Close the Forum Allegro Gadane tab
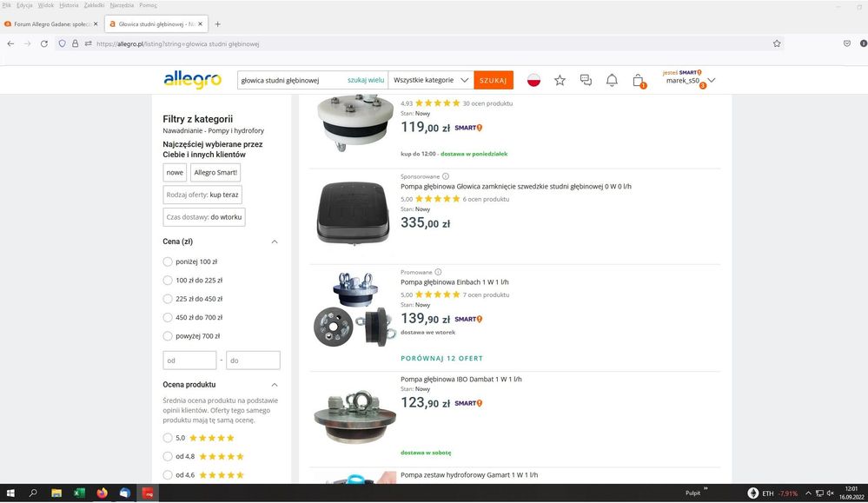 [96, 24]
